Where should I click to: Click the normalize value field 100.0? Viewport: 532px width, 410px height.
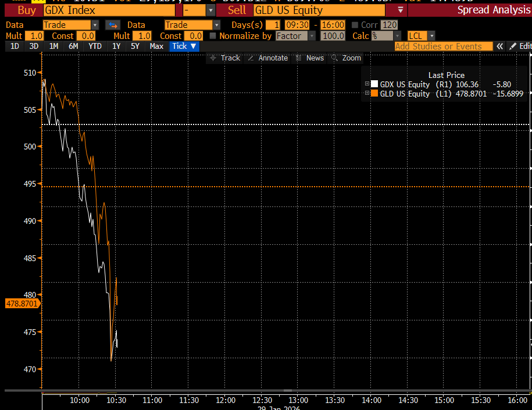[x=333, y=36]
